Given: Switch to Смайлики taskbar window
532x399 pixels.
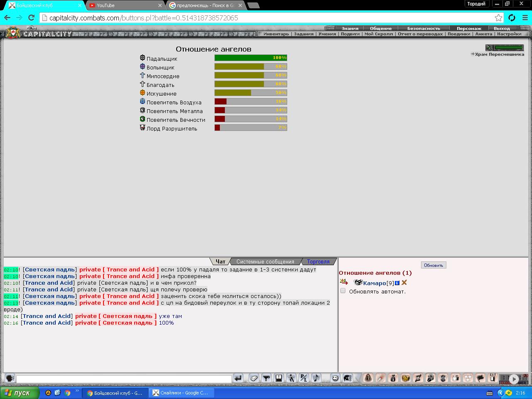Looking at the screenshot, I should pyautogui.click(x=182, y=393).
